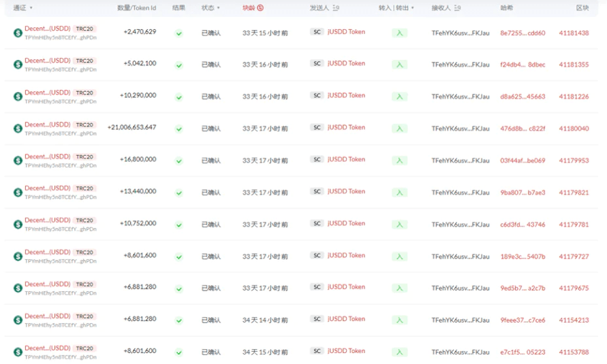This screenshot has height=364, width=607.
Task: Open transaction hash 8e7255...cdd60
Action: coord(523,33)
